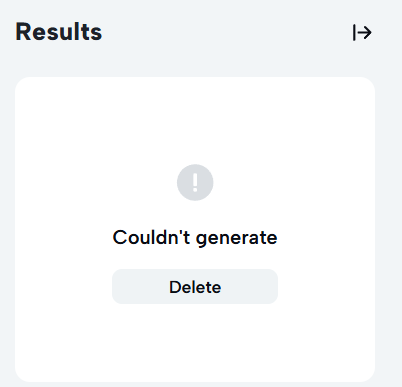This screenshot has height=387, width=402.
Task: Click the Delete button below error message
Action: pyautogui.click(x=195, y=287)
